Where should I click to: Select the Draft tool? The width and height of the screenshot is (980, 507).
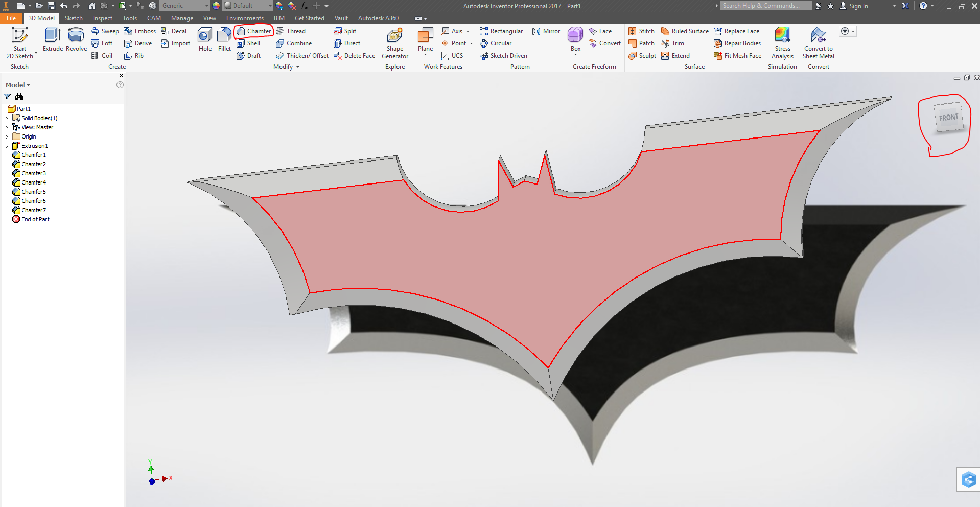point(248,56)
